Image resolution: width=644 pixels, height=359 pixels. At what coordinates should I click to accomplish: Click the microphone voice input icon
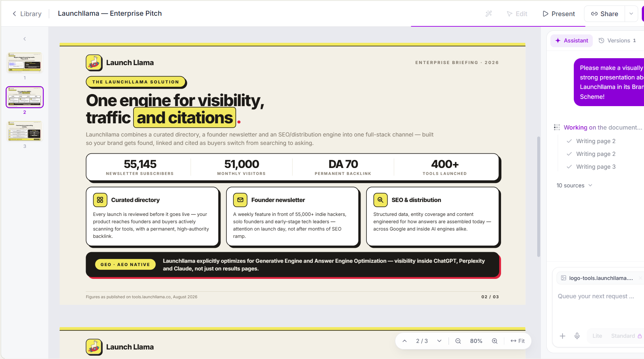click(577, 336)
